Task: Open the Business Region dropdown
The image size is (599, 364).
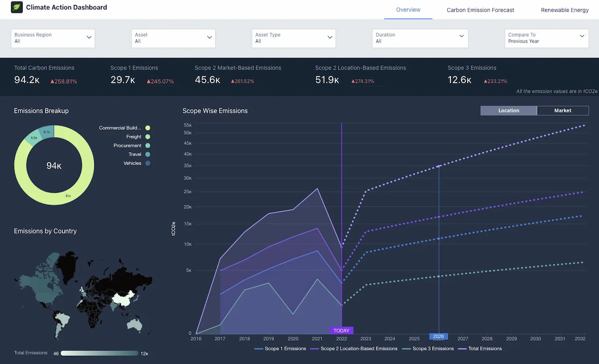Action: tap(53, 38)
